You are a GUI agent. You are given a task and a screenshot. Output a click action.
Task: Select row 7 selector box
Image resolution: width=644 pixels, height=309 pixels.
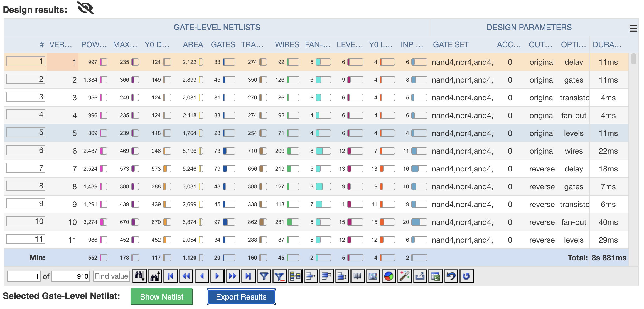click(26, 168)
